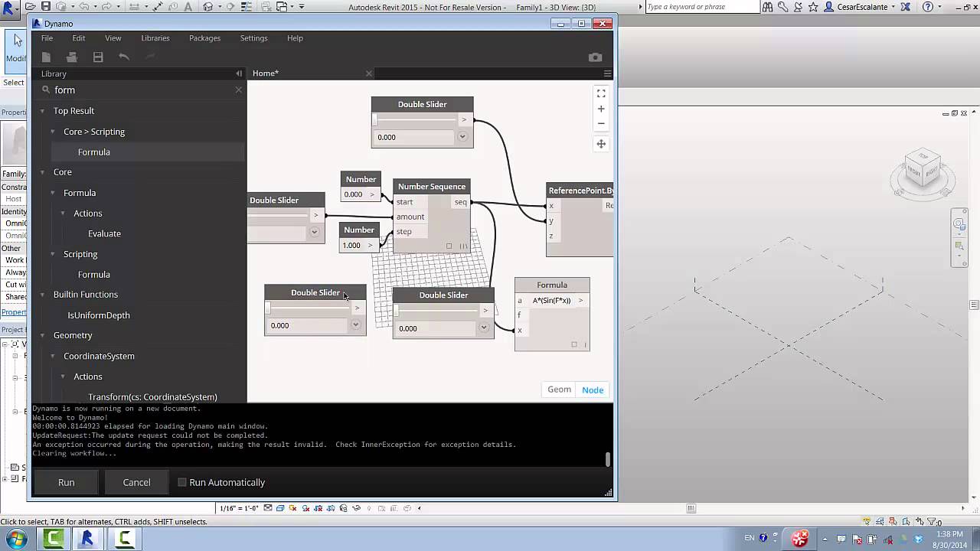Save the current Dynamo workspace
Image resolution: width=980 pixels, height=551 pixels.
pyautogui.click(x=98, y=57)
